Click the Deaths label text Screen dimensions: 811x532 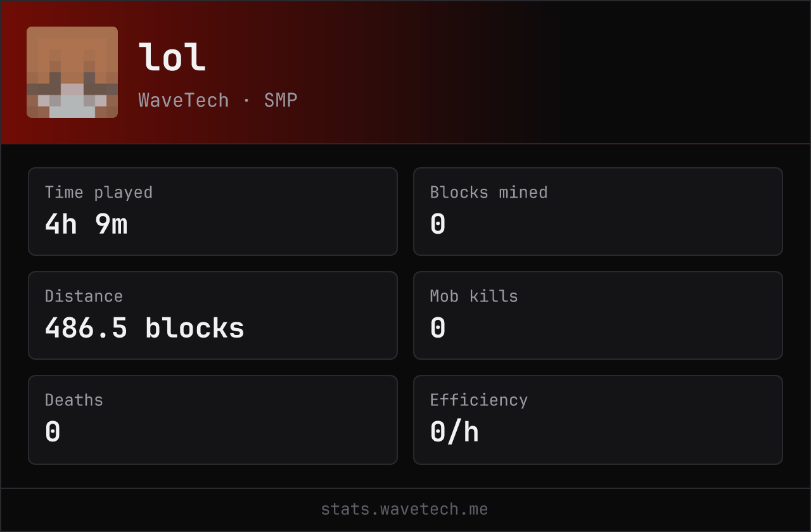pos(74,400)
